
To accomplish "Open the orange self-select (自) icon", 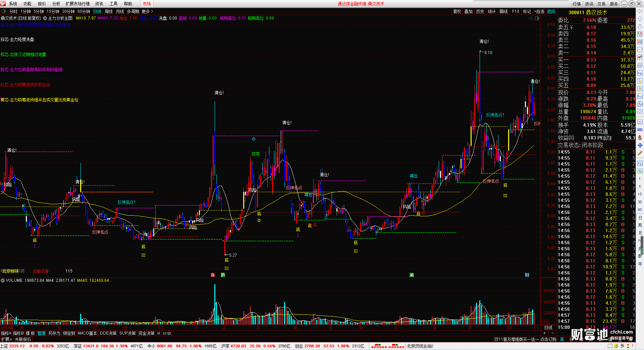I will (x=640, y=88).
